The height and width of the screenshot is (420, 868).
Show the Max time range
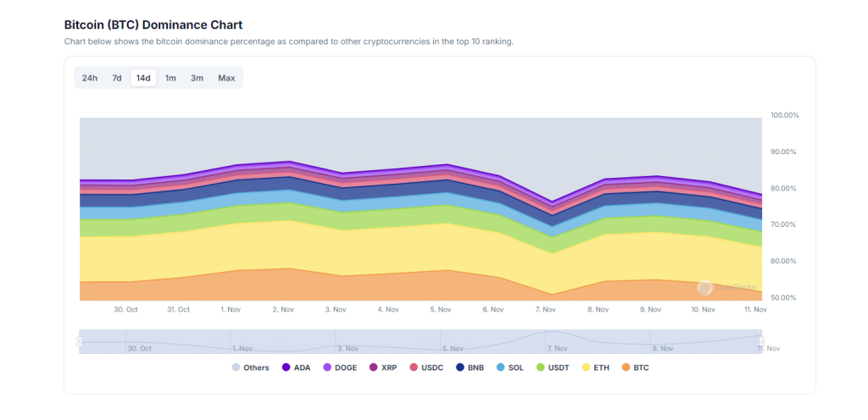tap(226, 78)
